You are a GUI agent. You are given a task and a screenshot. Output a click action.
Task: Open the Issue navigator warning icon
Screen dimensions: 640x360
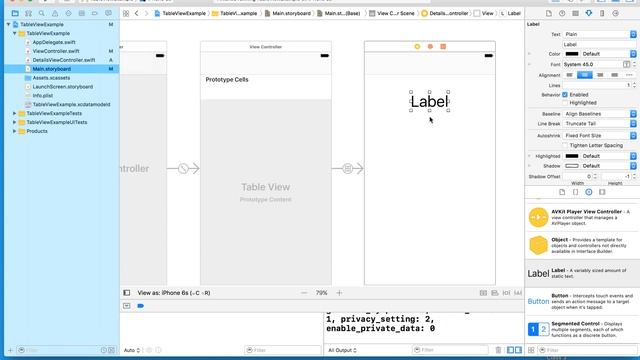pyautogui.click(x=55, y=13)
